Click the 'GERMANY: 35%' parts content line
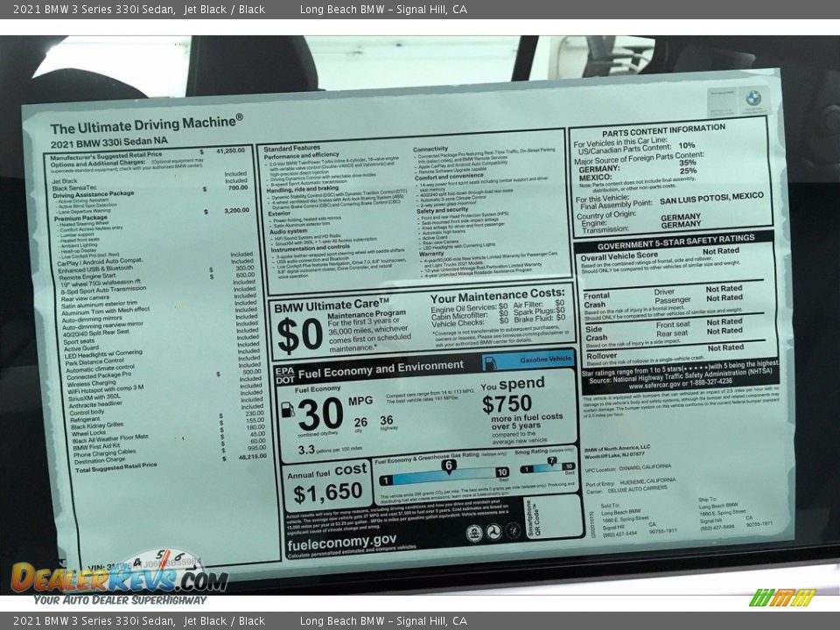The height and width of the screenshot is (630, 840). coord(638,165)
